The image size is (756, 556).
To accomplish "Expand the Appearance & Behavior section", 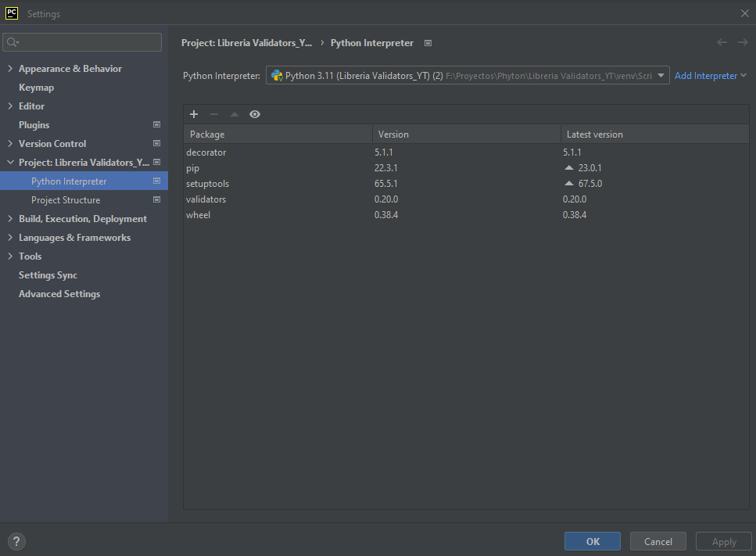I will [x=12, y=68].
